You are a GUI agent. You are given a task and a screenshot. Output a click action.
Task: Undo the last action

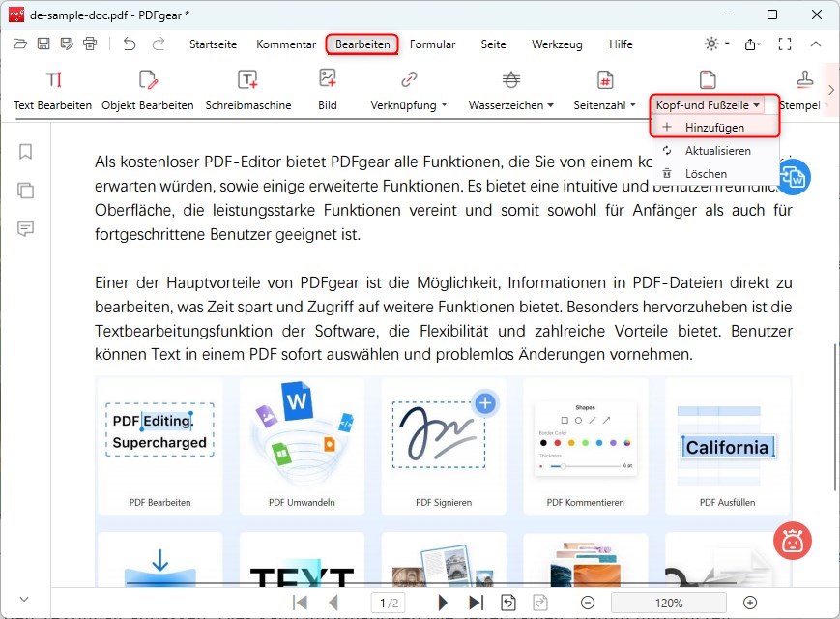[x=130, y=44]
